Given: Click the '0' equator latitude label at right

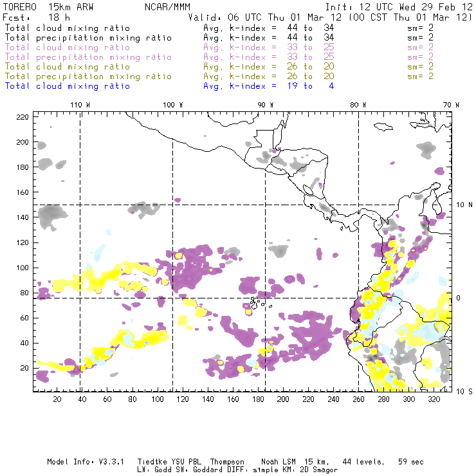Looking at the screenshot, I should coord(458,298).
